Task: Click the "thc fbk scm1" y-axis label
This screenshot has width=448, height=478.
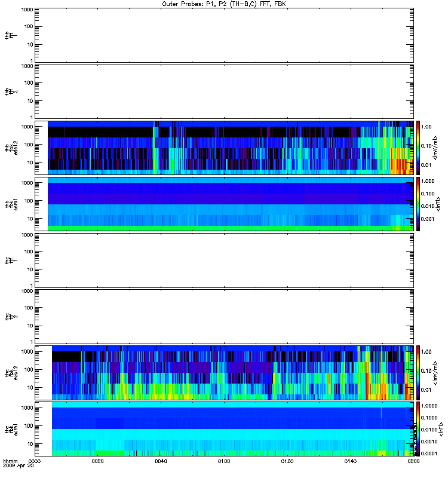Action: click(x=11, y=429)
